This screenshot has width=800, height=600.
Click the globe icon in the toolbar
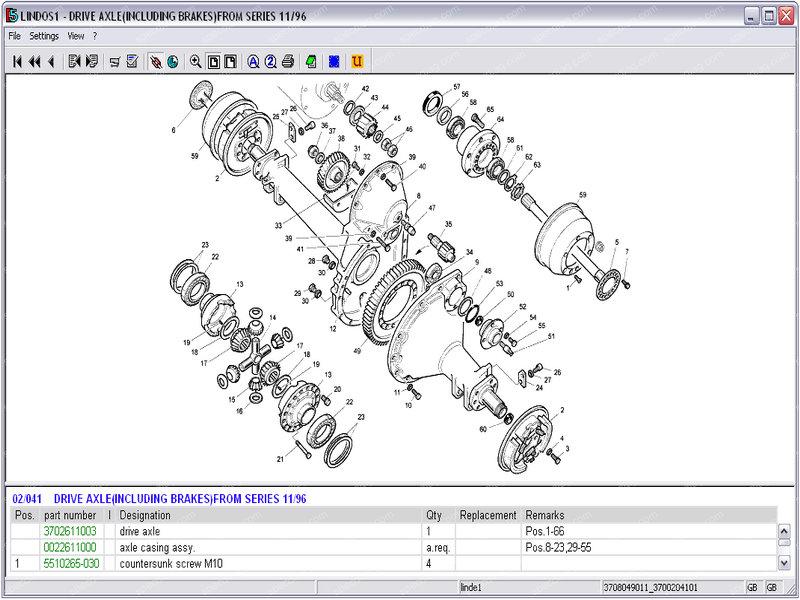point(173,62)
